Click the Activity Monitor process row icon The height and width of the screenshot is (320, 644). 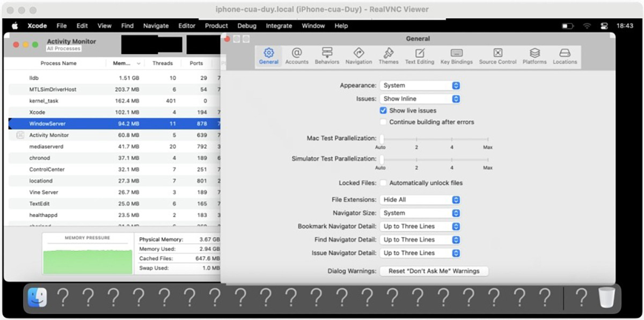pos(20,135)
